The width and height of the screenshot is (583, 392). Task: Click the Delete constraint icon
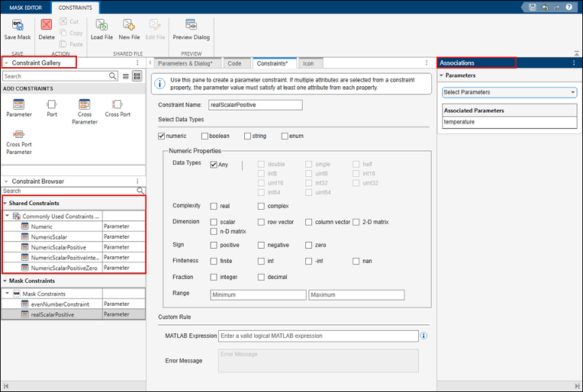point(47,25)
